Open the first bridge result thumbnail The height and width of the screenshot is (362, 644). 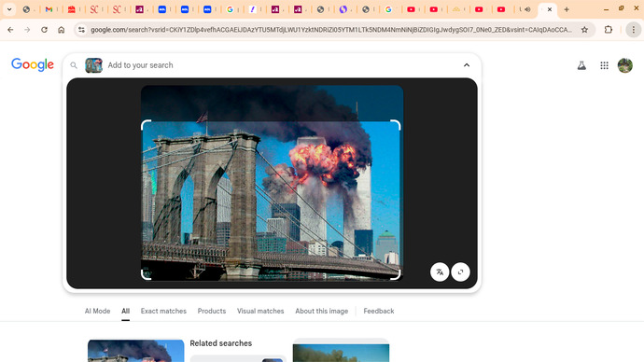[x=136, y=351]
